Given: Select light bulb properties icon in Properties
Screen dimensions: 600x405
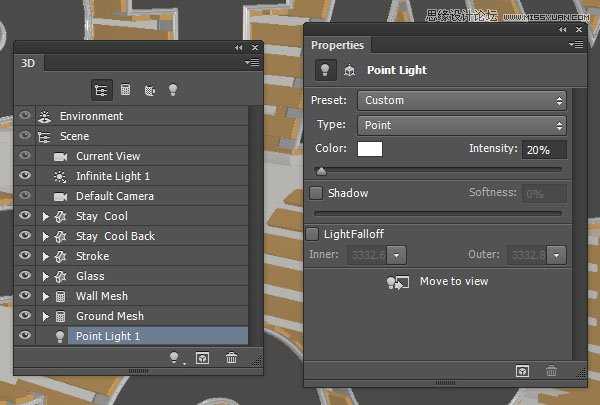Looking at the screenshot, I should (x=325, y=70).
